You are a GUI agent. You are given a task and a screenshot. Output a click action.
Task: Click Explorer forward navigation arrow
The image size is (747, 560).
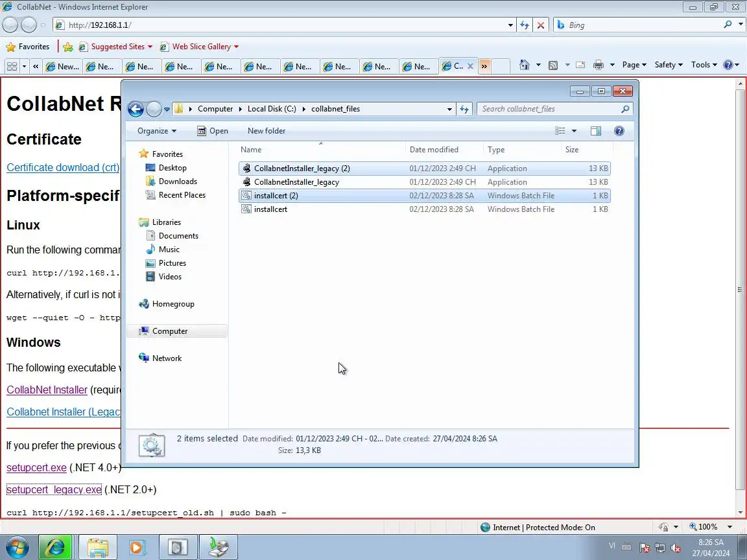click(x=154, y=109)
